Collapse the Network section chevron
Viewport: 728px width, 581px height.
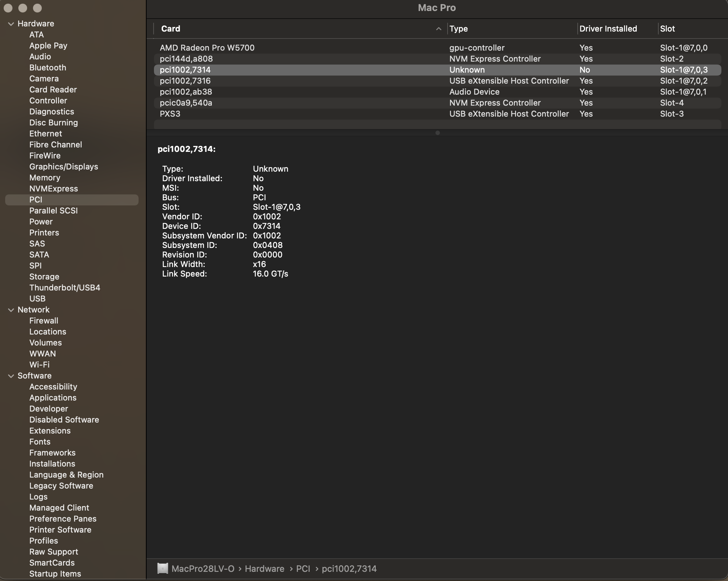coord(11,310)
